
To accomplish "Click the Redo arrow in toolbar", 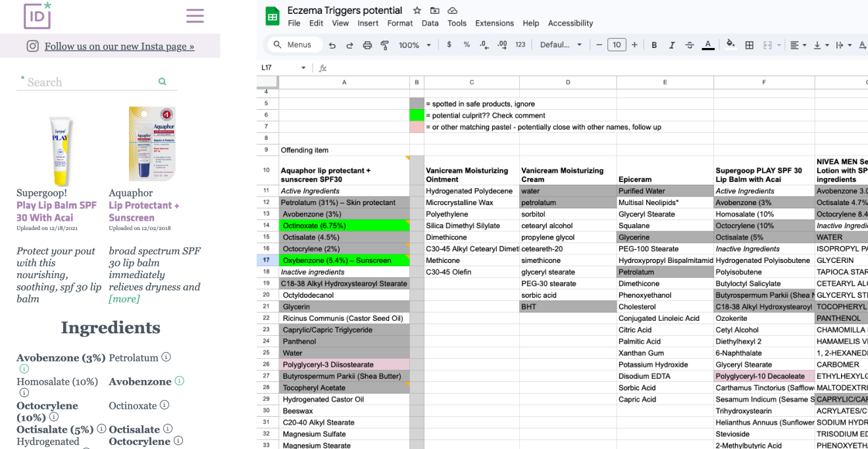I will [349, 45].
